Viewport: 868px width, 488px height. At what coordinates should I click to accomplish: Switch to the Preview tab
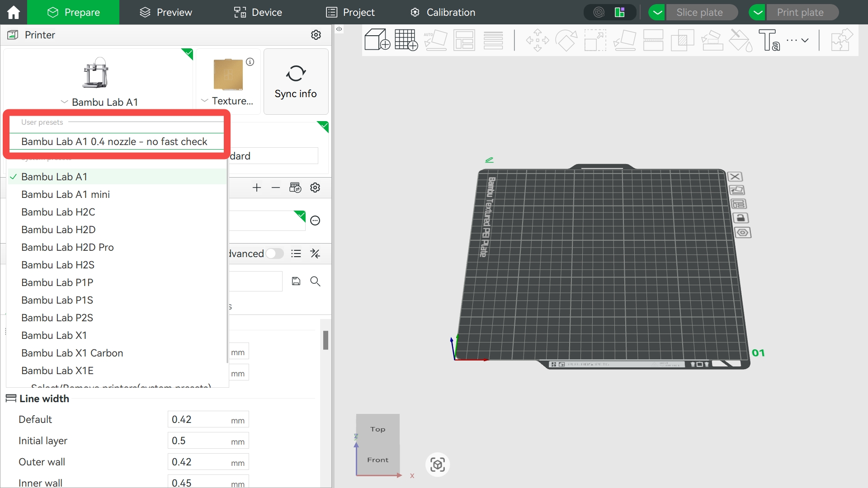point(165,12)
